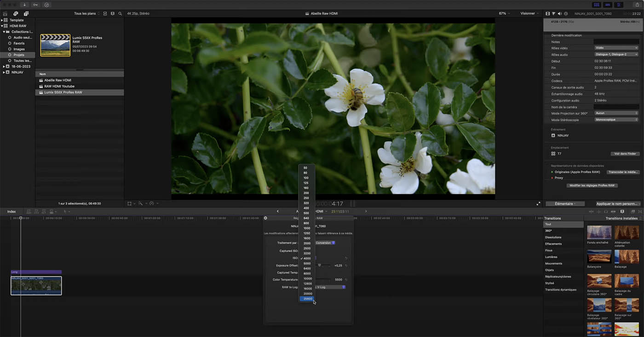Open the Mode Projection sur 360° dropdown
This screenshot has width=644, height=337.
coord(616,113)
